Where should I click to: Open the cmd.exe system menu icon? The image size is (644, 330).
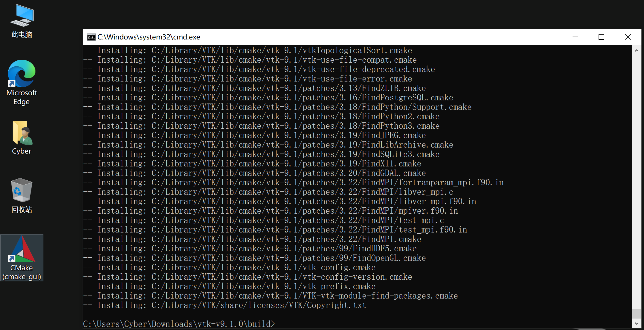pos(91,37)
